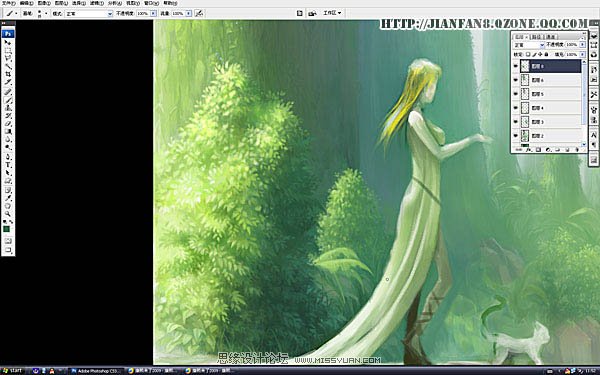Select the Notes tool
Screen dimensions: 600x375
[8, 189]
